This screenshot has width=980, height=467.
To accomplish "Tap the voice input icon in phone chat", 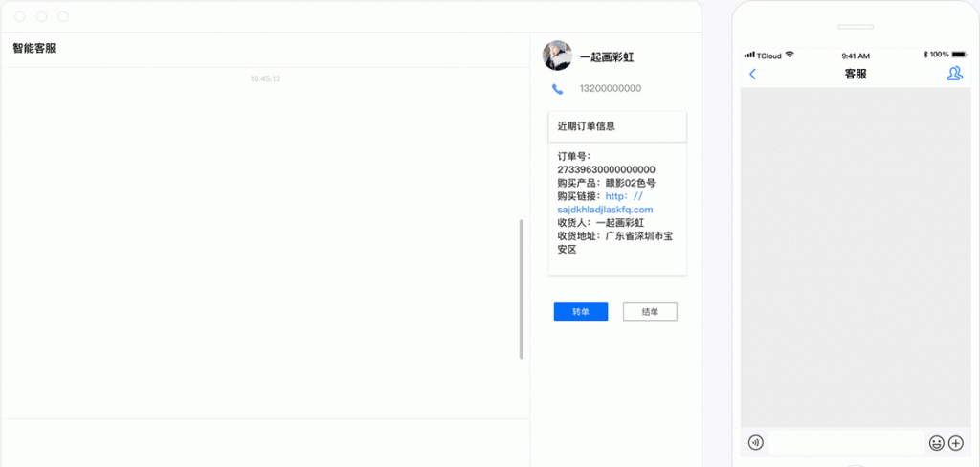I will (756, 443).
